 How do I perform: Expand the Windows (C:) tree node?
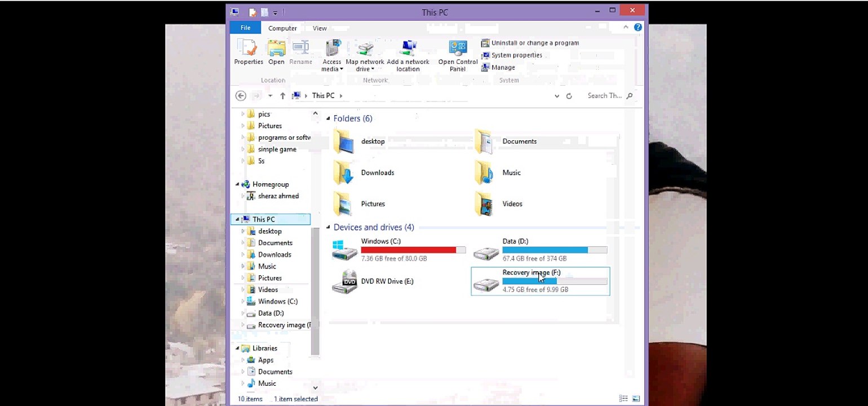coord(243,302)
